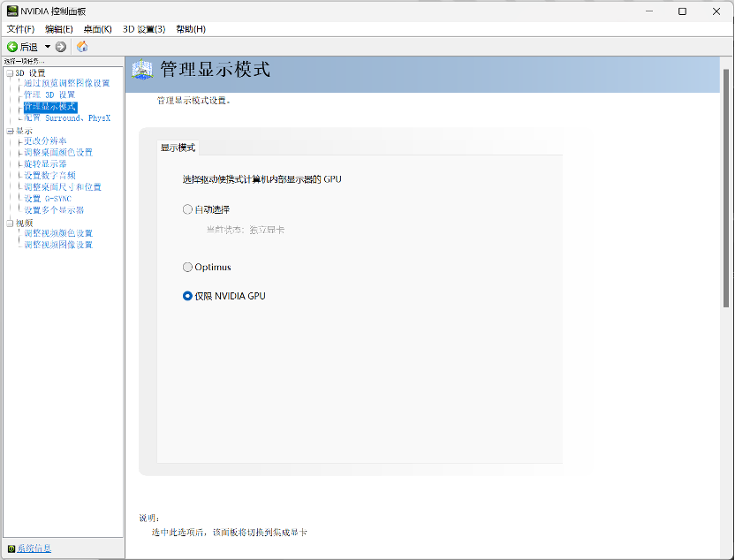Maximize the NVIDIA 控制面板 window
Screen dimensions: 735x560
(683, 11)
